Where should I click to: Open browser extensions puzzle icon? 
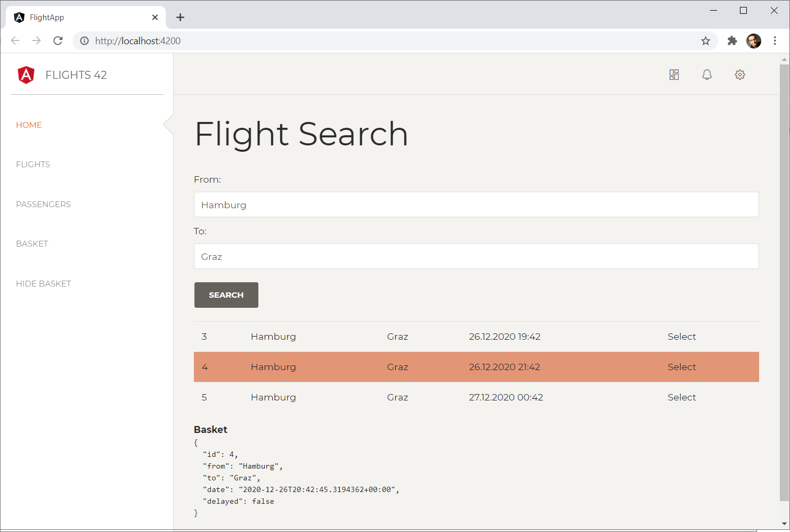pos(732,41)
